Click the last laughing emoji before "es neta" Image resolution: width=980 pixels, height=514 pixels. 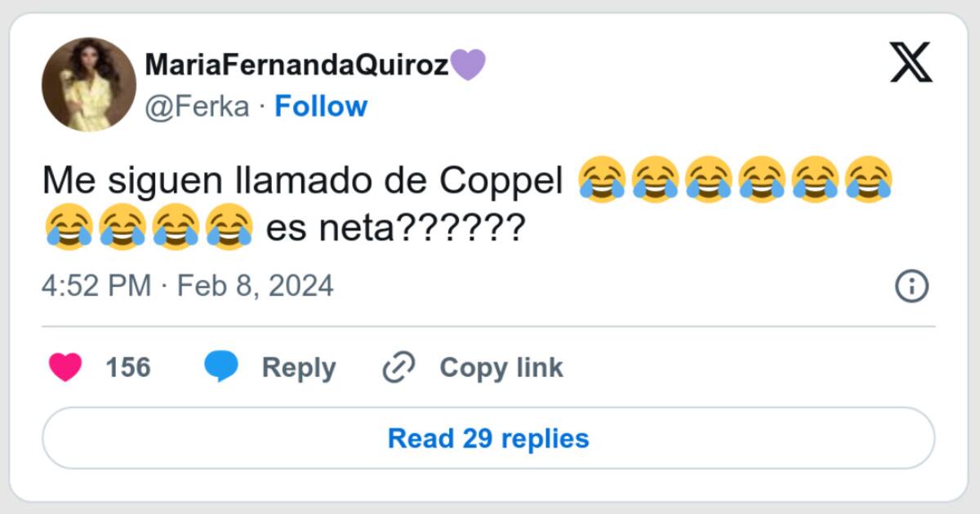pyautogui.click(x=229, y=226)
